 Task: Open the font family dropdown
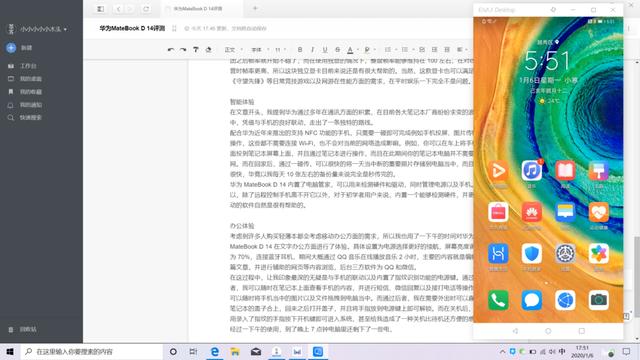[x=260, y=50]
